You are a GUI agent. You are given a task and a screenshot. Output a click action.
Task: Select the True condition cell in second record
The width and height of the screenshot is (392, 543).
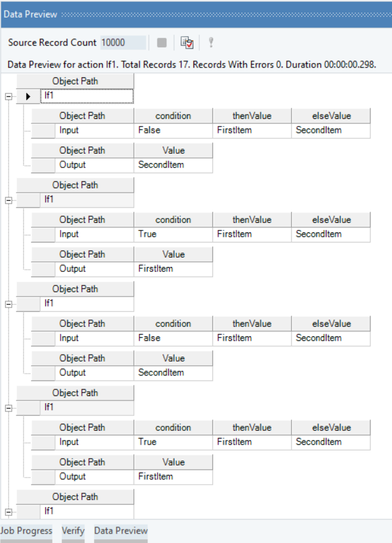173,234
